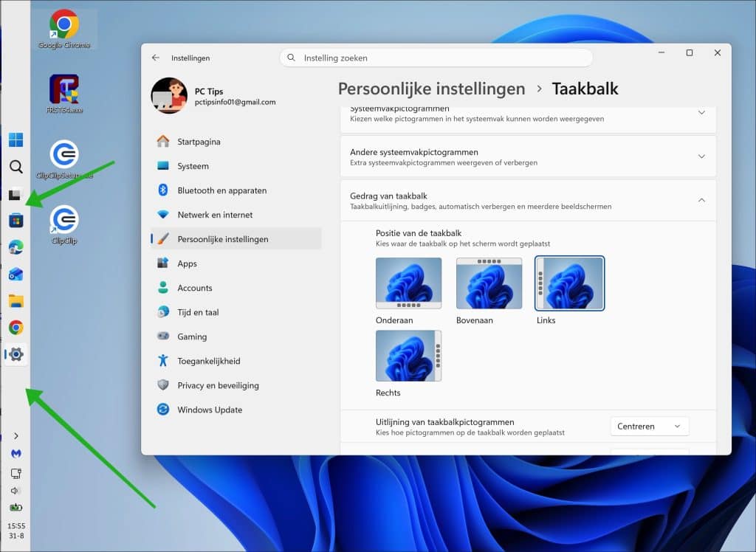The image size is (756, 552).
Task: Show hidden tray icons chevron
Action: click(16, 436)
